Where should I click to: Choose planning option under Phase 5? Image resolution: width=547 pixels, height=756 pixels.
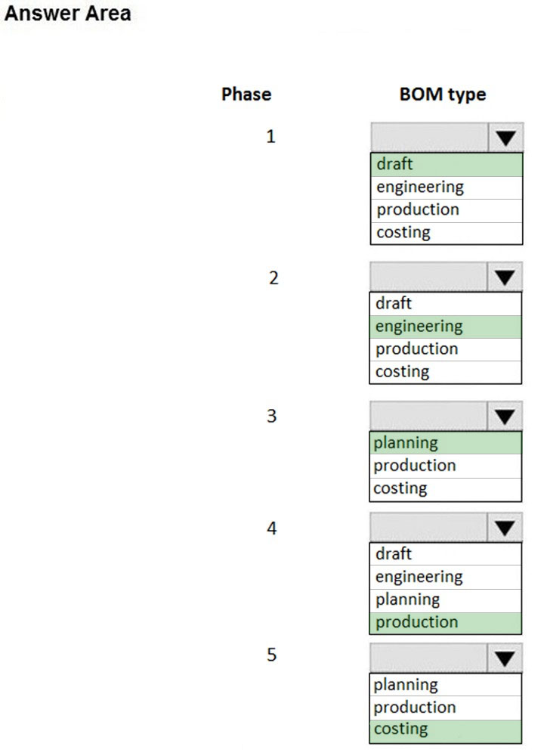445,685
